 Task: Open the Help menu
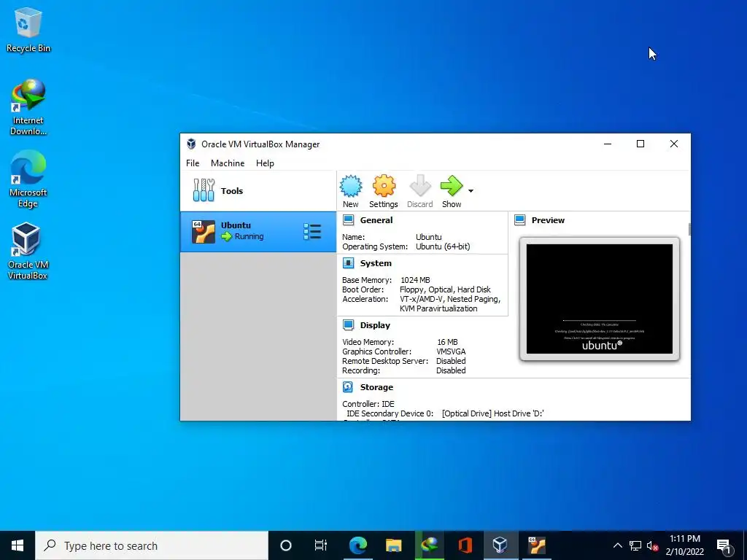click(265, 163)
